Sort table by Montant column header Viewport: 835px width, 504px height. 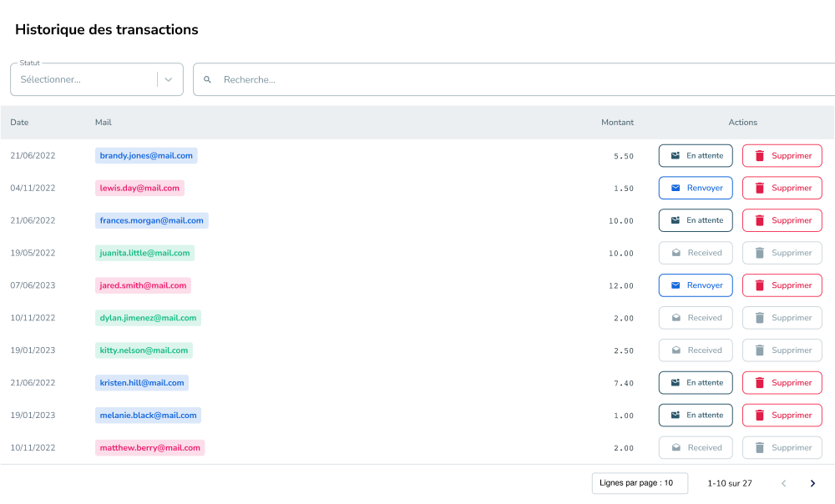click(617, 123)
